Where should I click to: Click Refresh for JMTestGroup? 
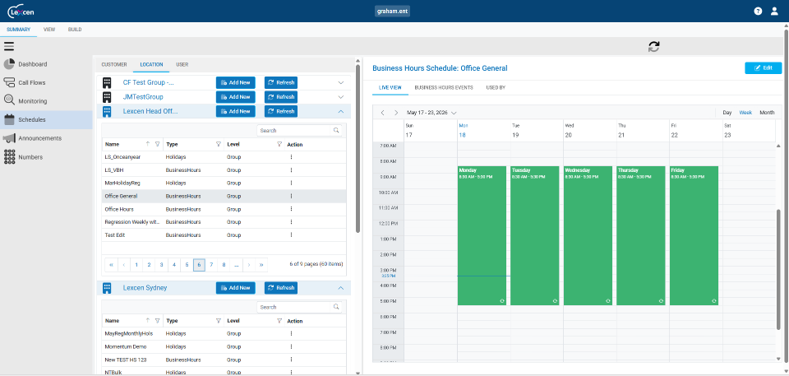(281, 97)
